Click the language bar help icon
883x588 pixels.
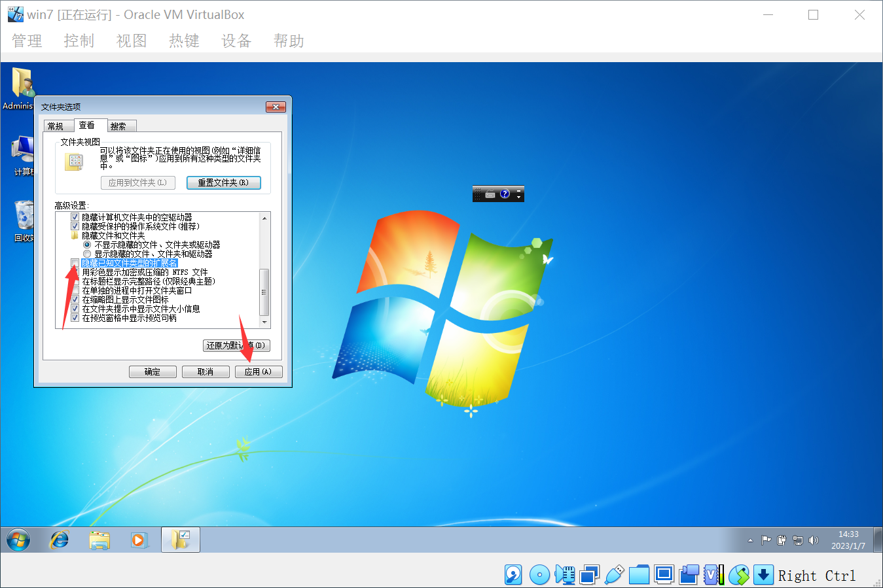(x=505, y=194)
